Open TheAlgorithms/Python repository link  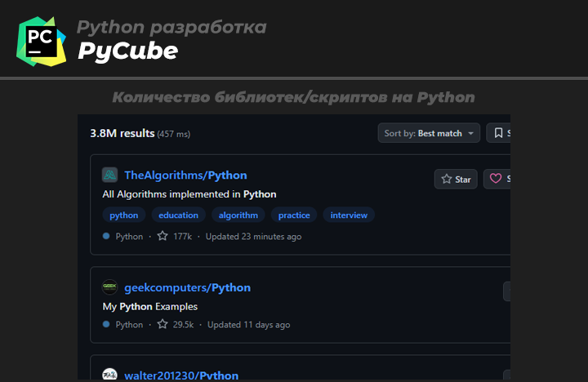[x=185, y=175]
